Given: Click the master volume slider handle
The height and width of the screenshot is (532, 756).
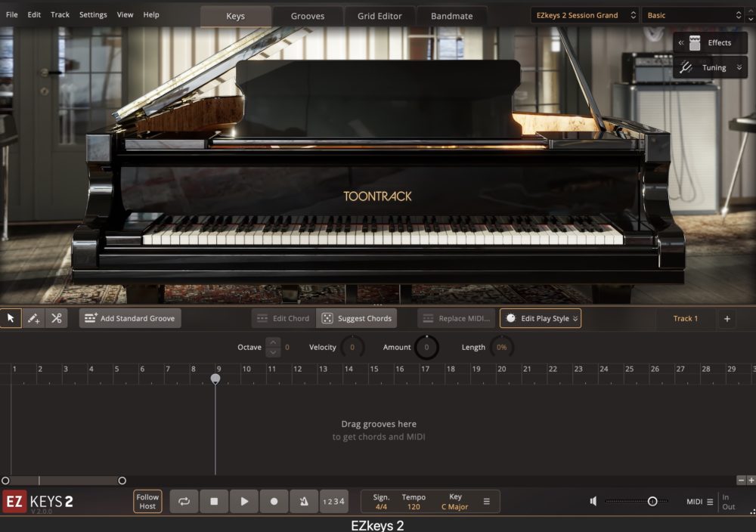Looking at the screenshot, I should (652, 501).
